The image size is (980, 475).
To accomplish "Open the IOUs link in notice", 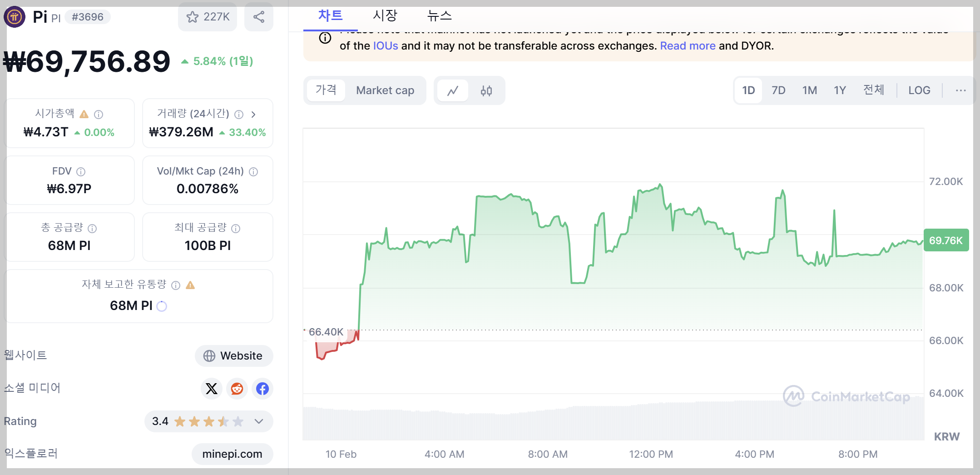I will point(386,46).
